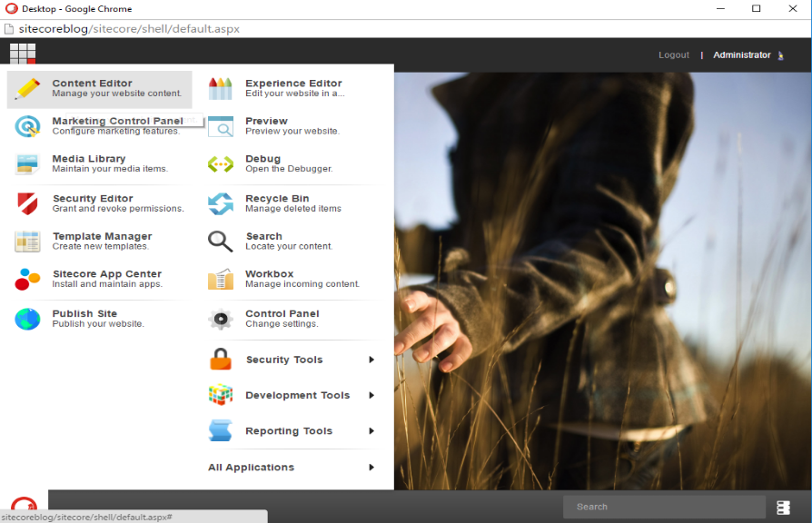
Task: Click the Publish Site label
Action: click(84, 313)
